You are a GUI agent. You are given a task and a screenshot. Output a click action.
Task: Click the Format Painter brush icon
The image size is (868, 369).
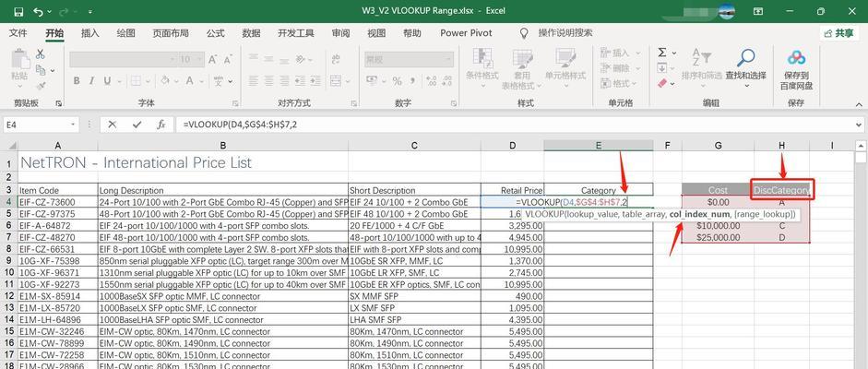[40, 85]
